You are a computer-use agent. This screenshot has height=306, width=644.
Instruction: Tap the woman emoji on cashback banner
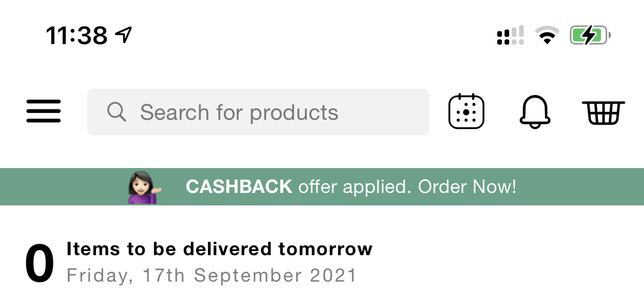145,187
